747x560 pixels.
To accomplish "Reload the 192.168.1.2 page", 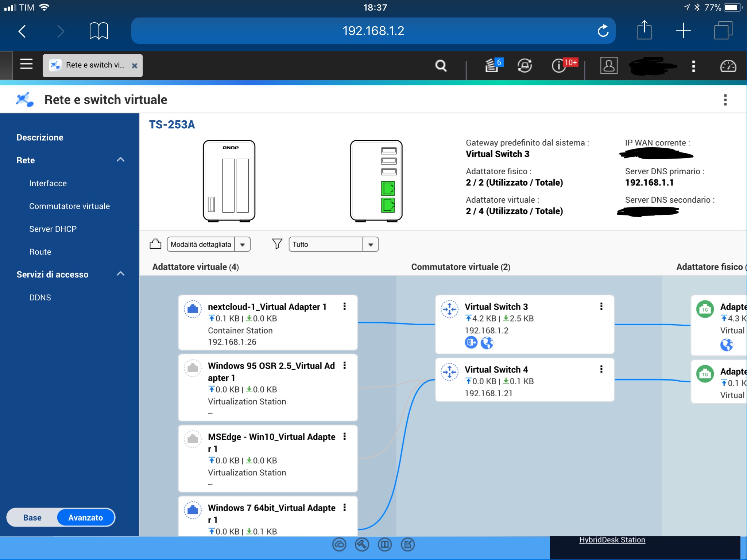I will (603, 31).
